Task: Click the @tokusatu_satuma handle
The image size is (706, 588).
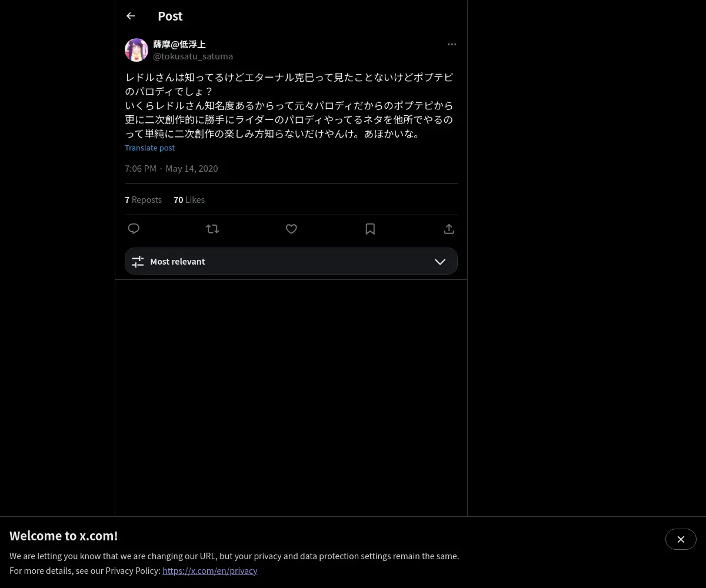Action: pyautogui.click(x=193, y=56)
